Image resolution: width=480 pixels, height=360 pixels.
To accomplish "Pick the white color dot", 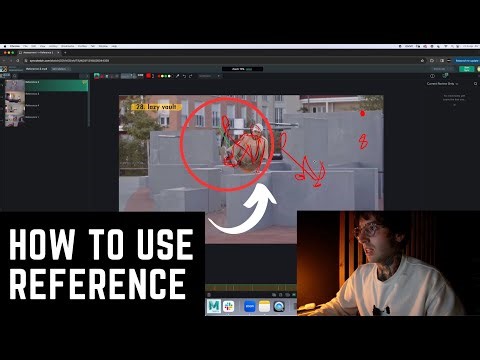I will pyautogui.click(x=169, y=76).
